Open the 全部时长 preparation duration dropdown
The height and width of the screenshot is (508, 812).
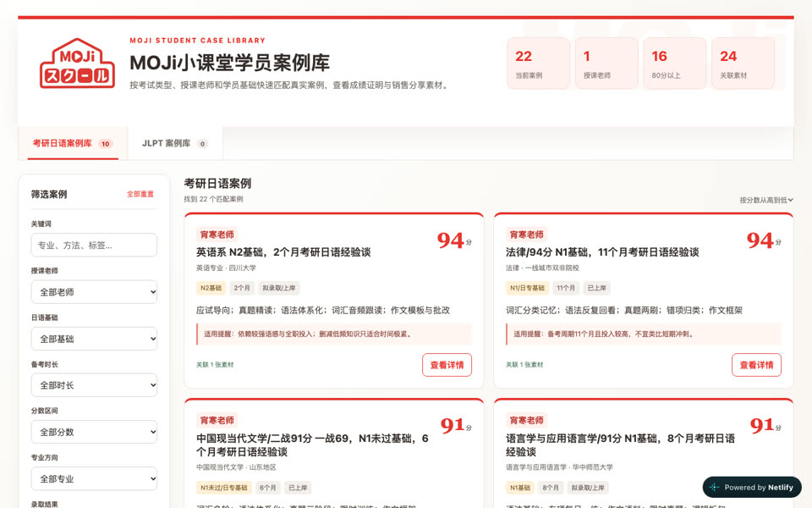94,385
